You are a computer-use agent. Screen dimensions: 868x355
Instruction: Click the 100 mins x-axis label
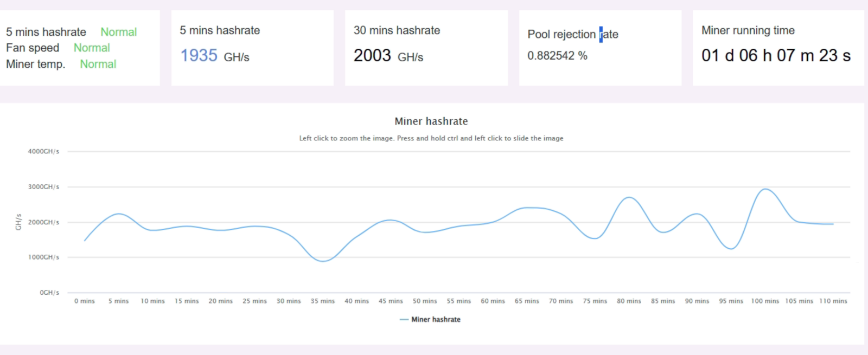coord(765,301)
